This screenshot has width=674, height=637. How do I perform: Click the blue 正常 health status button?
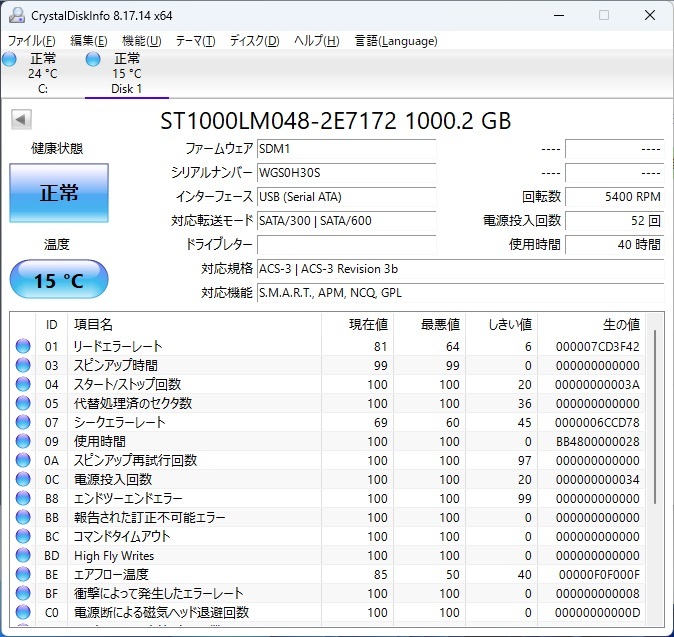tap(58, 193)
